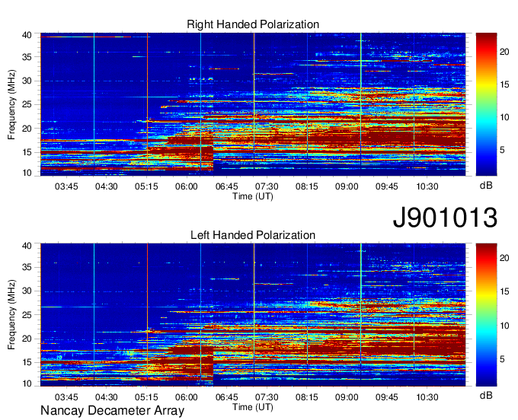The height and width of the screenshot is (420, 518).
Task: Click 09:00 tick on Right Handed time axis
Action: [x=347, y=186]
